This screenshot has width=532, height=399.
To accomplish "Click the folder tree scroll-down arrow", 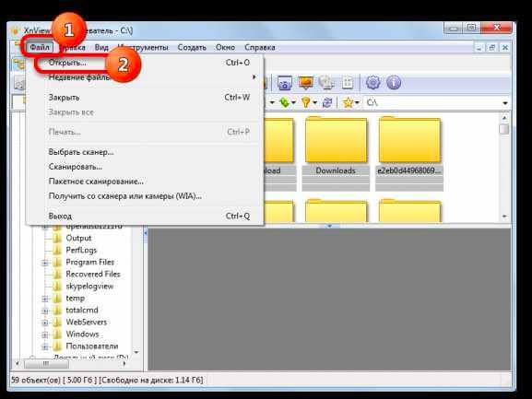I will tap(136, 353).
